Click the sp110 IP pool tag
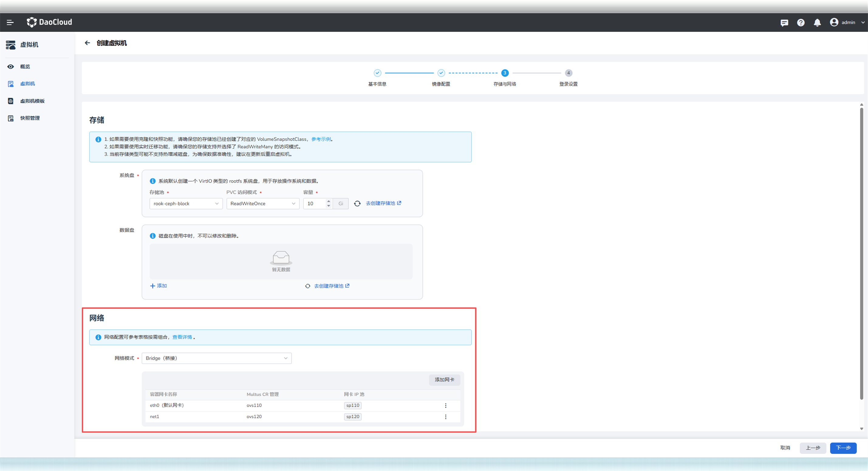 (353, 406)
